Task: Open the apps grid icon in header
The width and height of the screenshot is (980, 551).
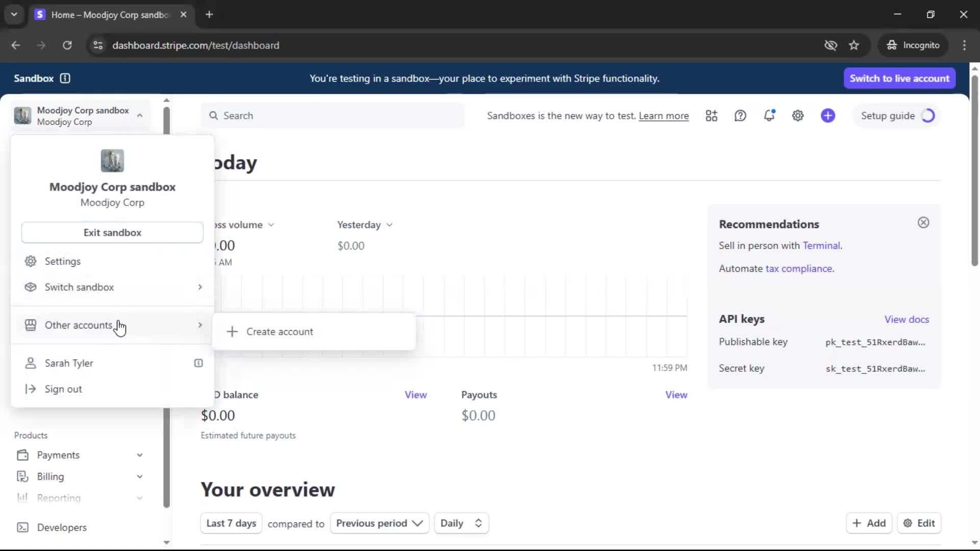Action: [712, 116]
